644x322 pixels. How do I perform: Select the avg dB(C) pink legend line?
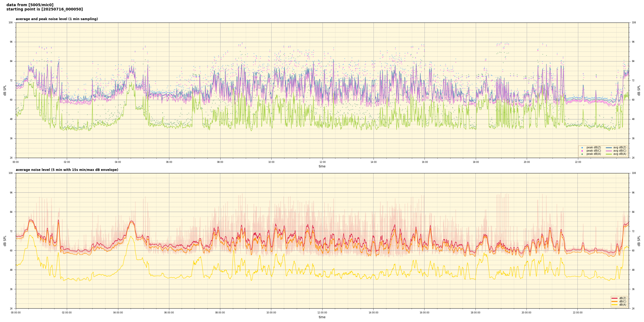click(x=609, y=151)
